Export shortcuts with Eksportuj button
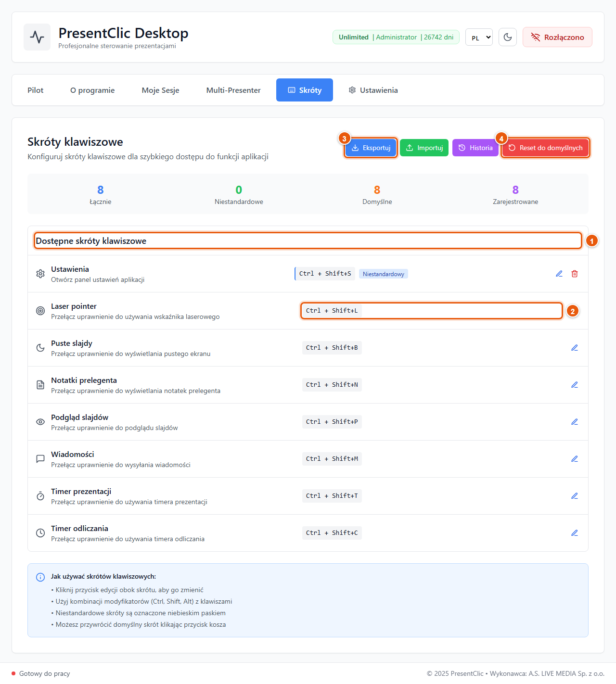 (x=371, y=148)
